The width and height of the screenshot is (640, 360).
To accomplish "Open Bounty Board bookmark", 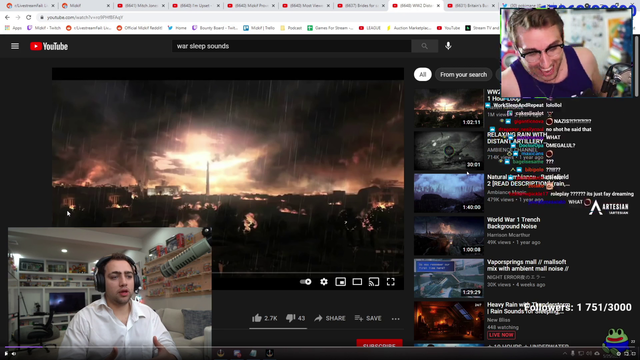I will [x=215, y=28].
